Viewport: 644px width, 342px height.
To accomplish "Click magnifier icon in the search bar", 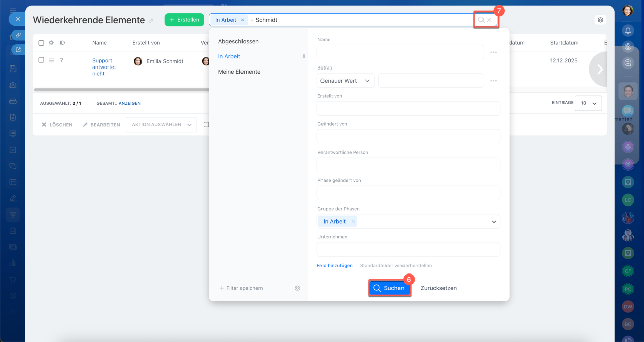I will [481, 20].
